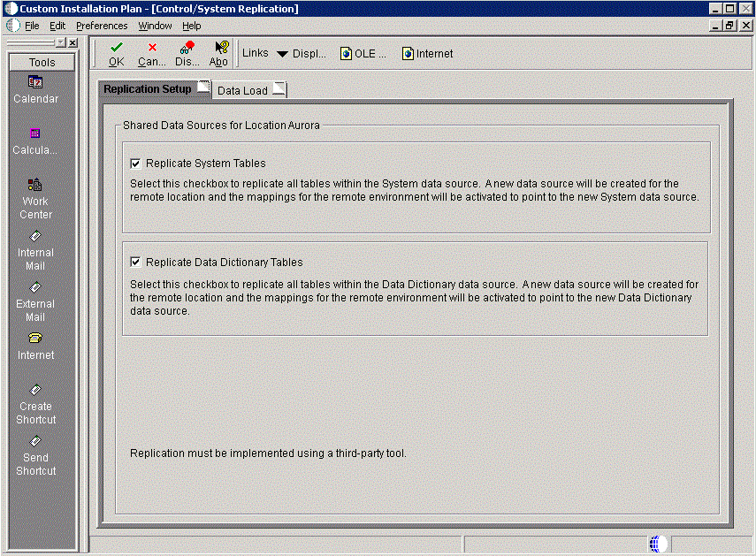Expand the Links dropdown arrow
Screen dimensions: 756x556
tap(283, 54)
